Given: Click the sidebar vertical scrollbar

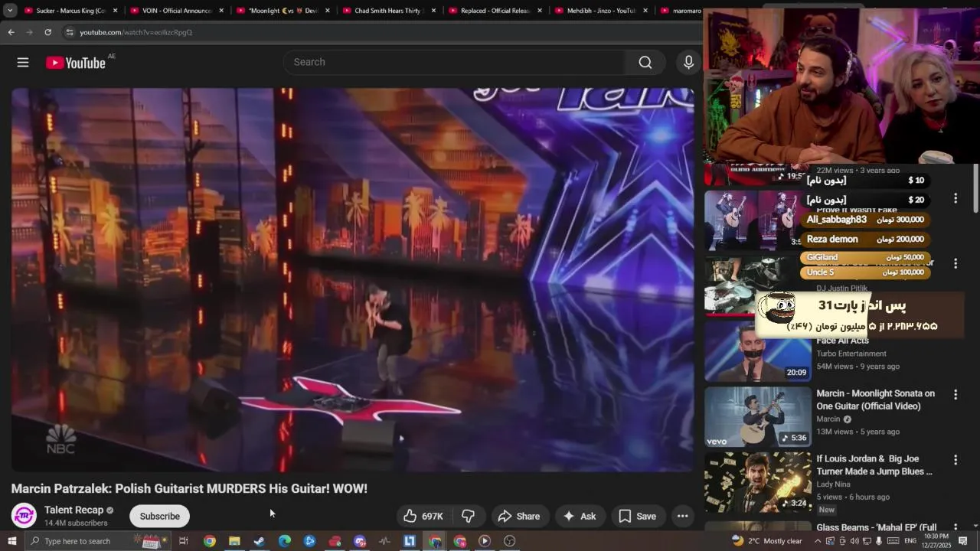Looking at the screenshot, I should (976, 188).
